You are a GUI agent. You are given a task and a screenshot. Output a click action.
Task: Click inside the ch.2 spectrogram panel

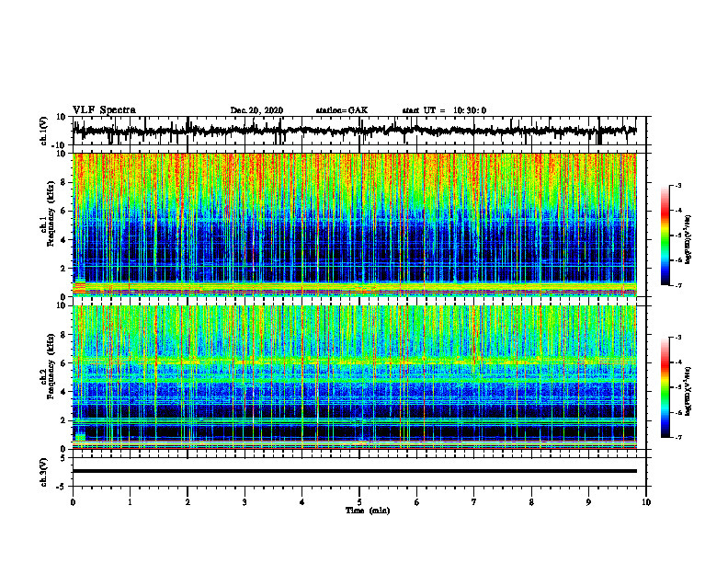pyautogui.click(x=354, y=377)
